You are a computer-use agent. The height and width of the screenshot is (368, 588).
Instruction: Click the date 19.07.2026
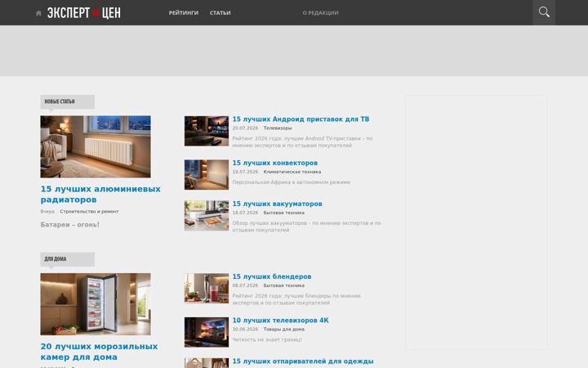tap(245, 172)
